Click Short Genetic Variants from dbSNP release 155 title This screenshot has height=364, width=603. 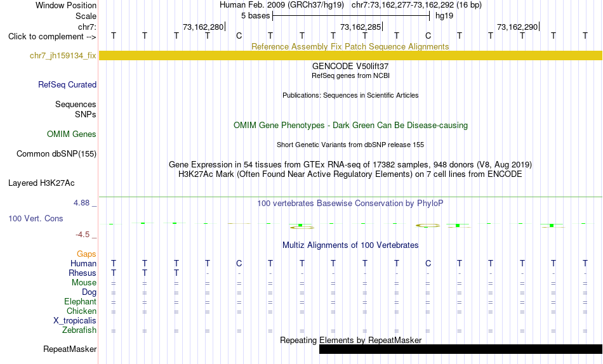click(350, 145)
